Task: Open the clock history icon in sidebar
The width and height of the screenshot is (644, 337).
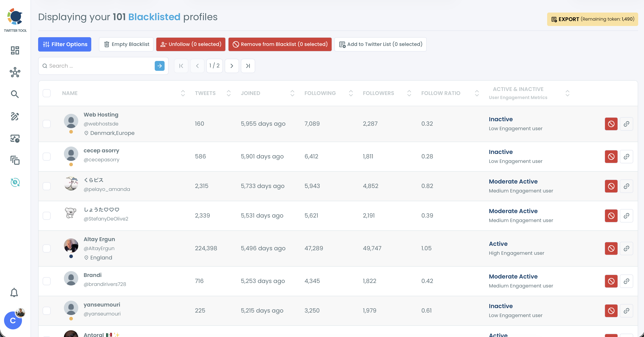Action: [15, 182]
